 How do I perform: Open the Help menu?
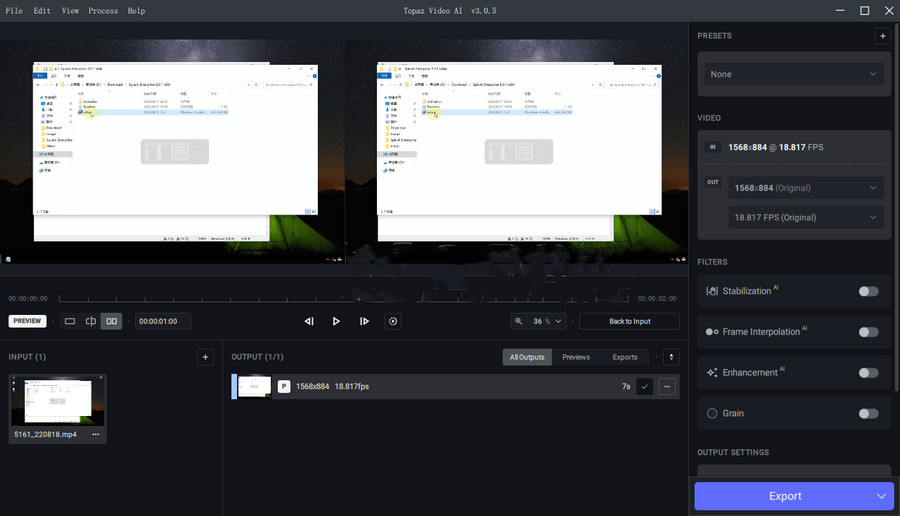(136, 10)
